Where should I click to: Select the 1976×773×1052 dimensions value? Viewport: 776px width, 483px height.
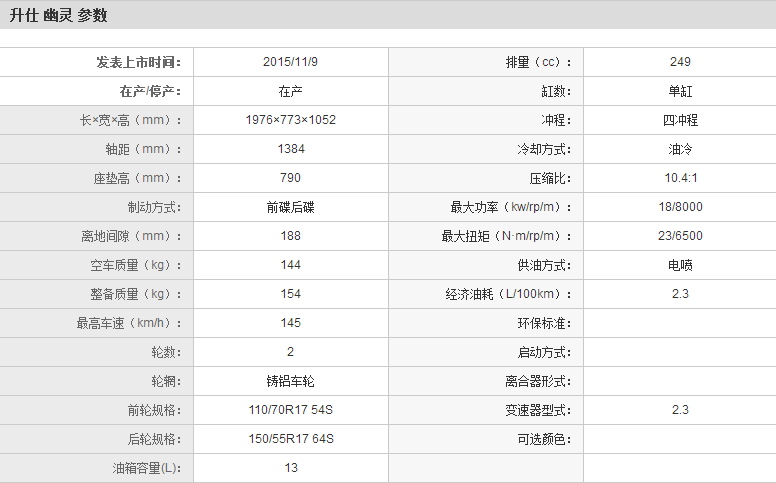coord(290,120)
